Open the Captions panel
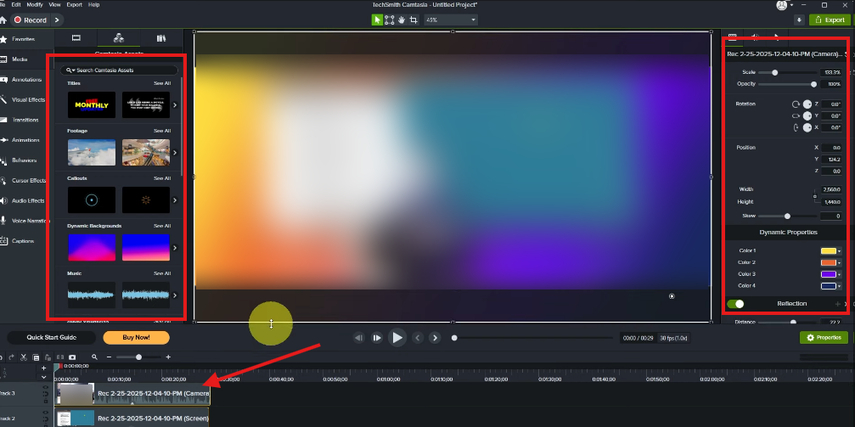 coord(19,241)
